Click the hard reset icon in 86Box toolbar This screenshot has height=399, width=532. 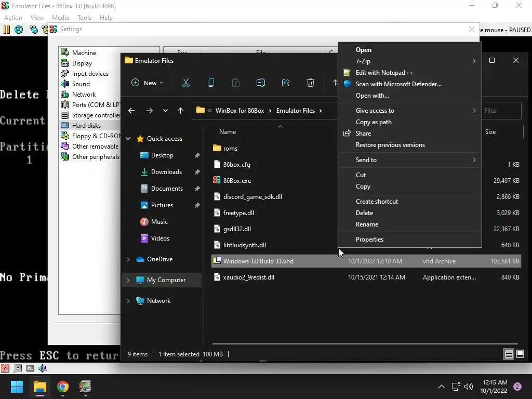click(19, 30)
